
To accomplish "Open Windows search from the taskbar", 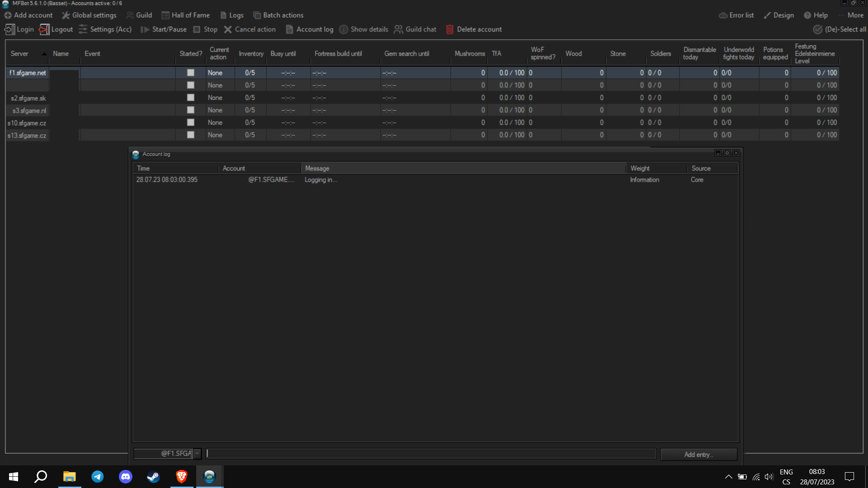I will [41, 477].
